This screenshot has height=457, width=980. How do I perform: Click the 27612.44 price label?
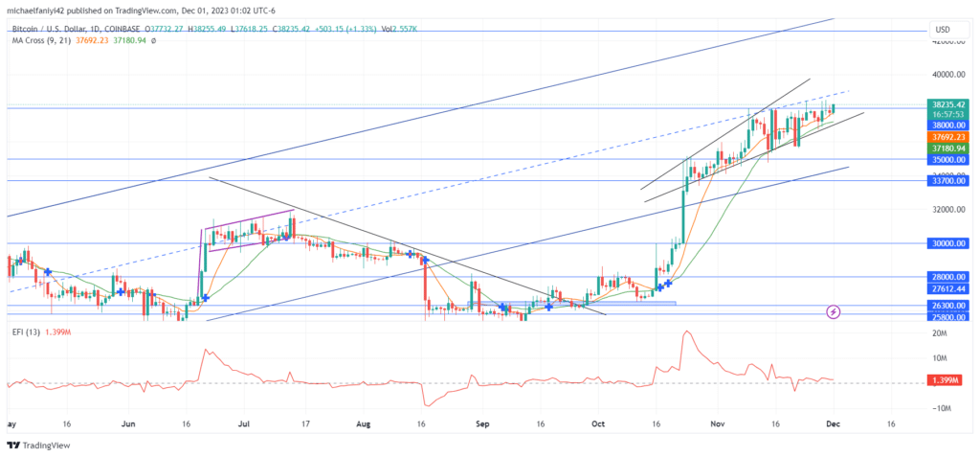(948, 288)
